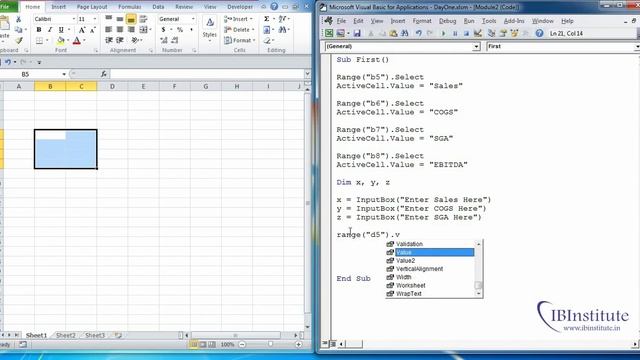
Task: Click the Find binoculars icon in VBA toolbar
Action: pyautogui.click(x=404, y=33)
